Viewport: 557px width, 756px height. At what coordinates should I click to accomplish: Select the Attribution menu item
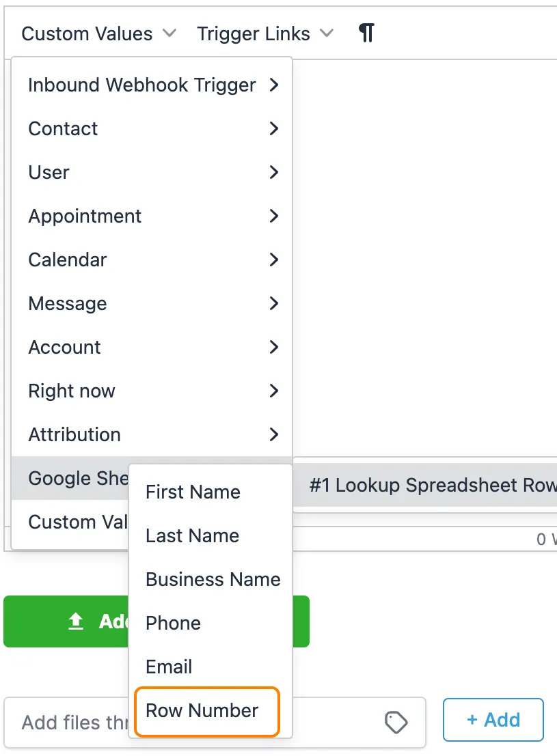(x=74, y=434)
